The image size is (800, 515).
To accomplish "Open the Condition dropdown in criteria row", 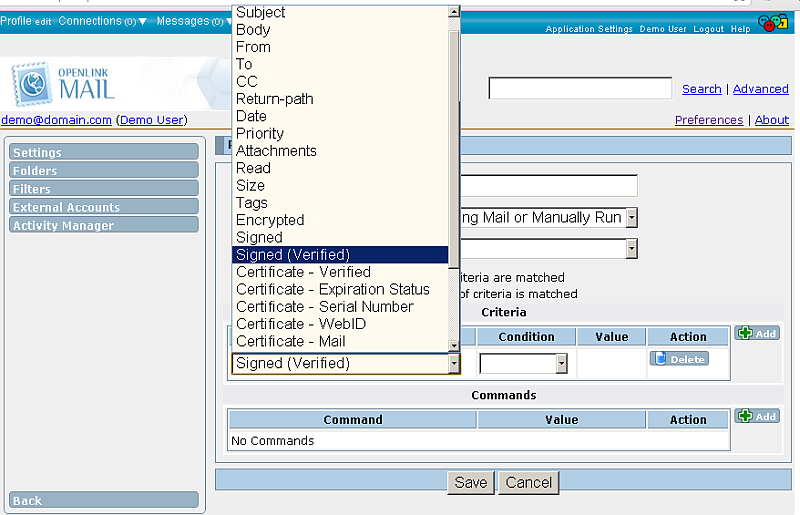I will click(x=523, y=363).
